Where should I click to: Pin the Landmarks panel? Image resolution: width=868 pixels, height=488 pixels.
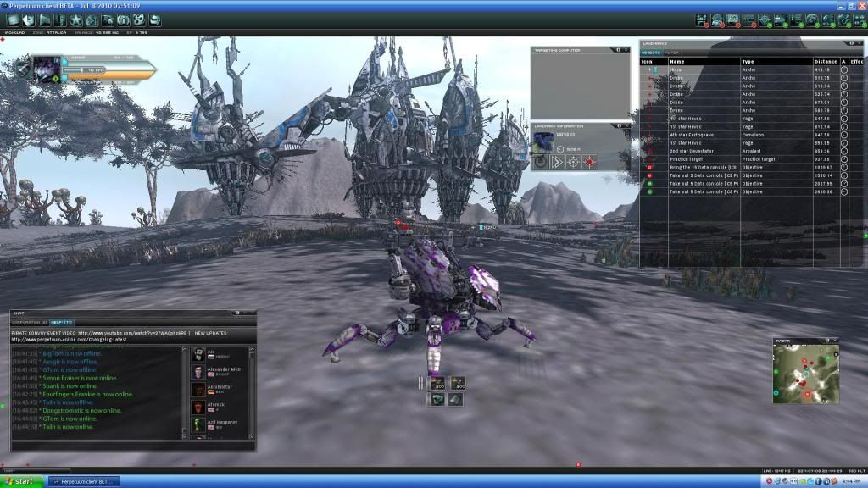(851, 43)
